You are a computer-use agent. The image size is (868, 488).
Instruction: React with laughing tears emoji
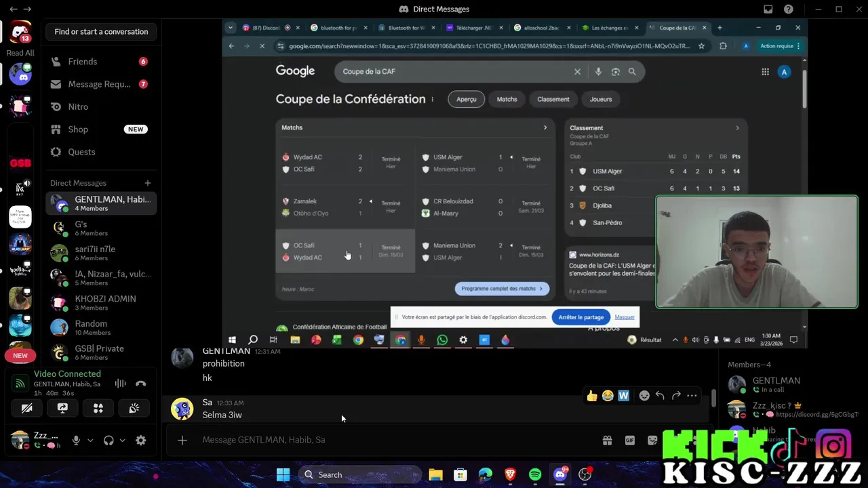[x=608, y=396]
